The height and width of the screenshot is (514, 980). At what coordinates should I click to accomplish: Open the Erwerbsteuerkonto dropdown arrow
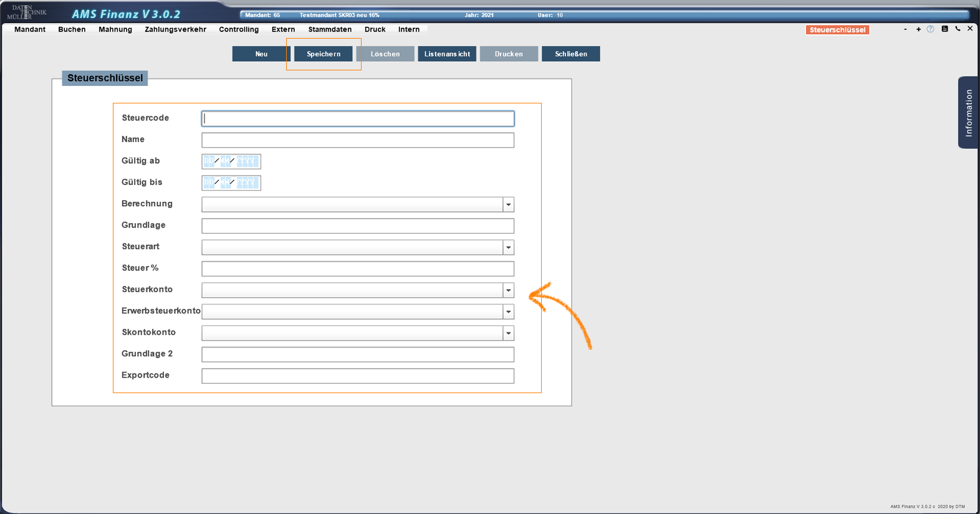[508, 312]
